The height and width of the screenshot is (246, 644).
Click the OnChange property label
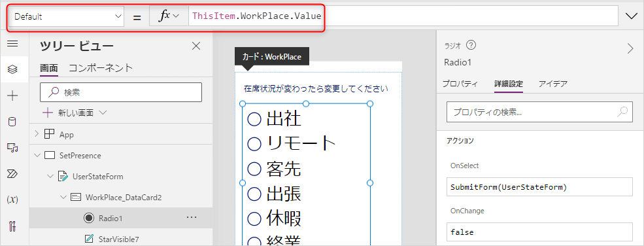pyautogui.click(x=467, y=211)
